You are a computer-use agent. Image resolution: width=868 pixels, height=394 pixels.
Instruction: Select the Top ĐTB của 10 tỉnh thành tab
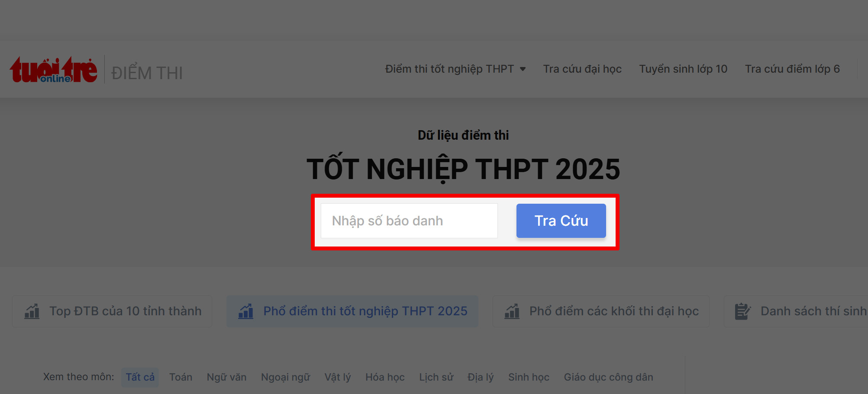112,311
